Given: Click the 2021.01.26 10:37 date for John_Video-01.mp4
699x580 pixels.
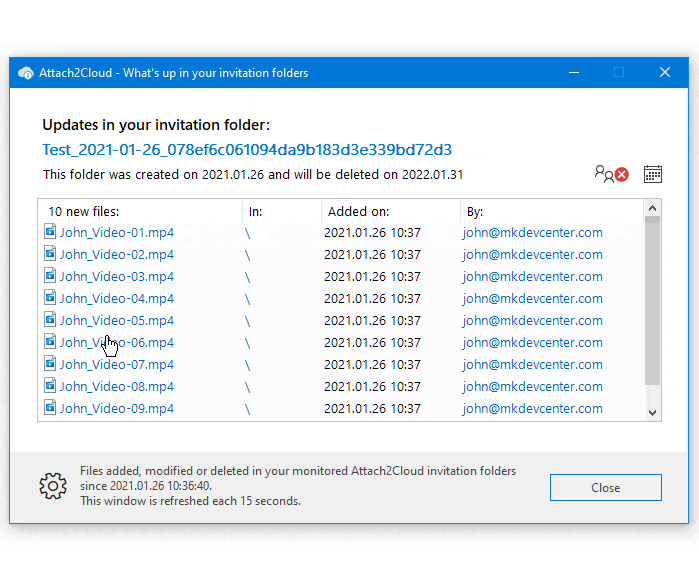Looking at the screenshot, I should [x=372, y=233].
